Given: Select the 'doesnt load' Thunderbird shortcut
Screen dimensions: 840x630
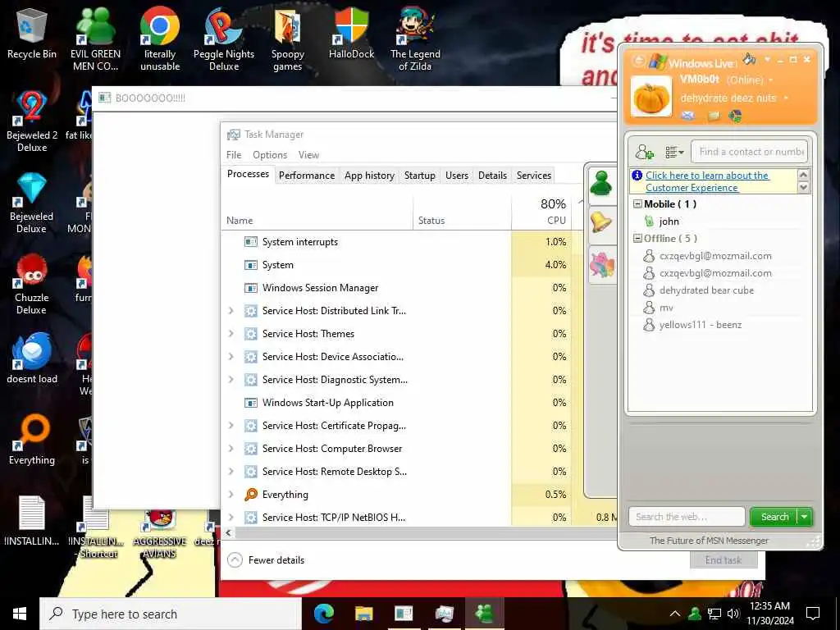Looking at the screenshot, I should point(32,358).
